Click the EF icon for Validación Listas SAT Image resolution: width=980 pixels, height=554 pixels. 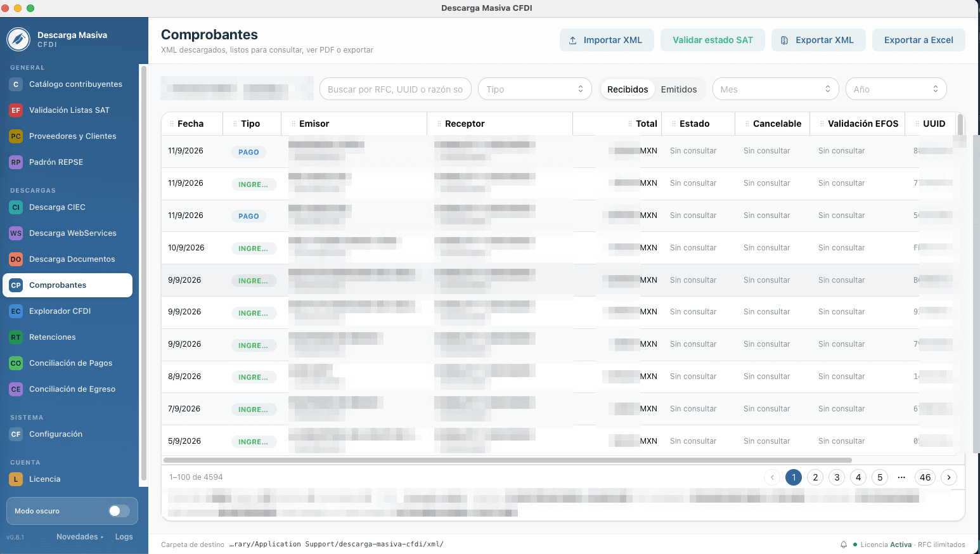pyautogui.click(x=16, y=110)
